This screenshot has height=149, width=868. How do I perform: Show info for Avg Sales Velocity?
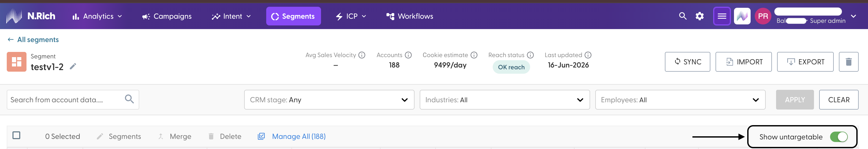362,55
